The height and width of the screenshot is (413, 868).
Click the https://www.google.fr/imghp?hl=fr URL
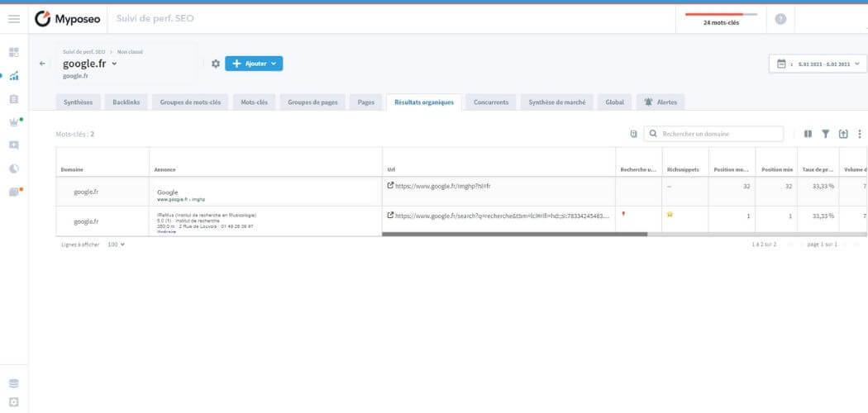pyautogui.click(x=443, y=186)
